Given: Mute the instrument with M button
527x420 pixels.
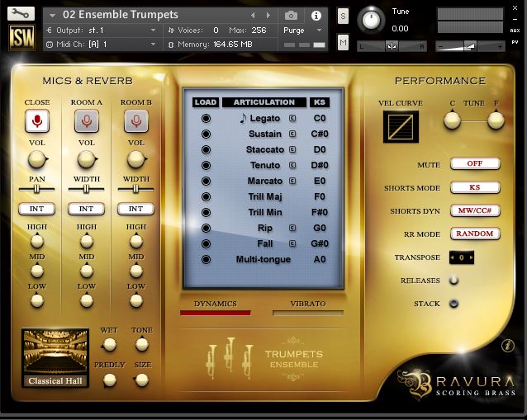Looking at the screenshot, I should (x=343, y=42).
